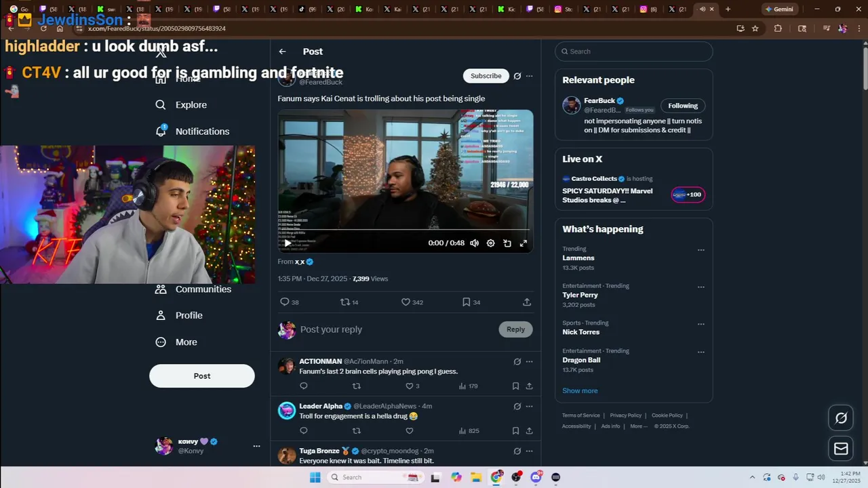
Task: Share the main post
Action: [x=527, y=302]
